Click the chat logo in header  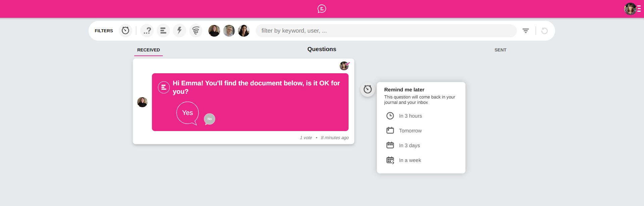click(321, 9)
